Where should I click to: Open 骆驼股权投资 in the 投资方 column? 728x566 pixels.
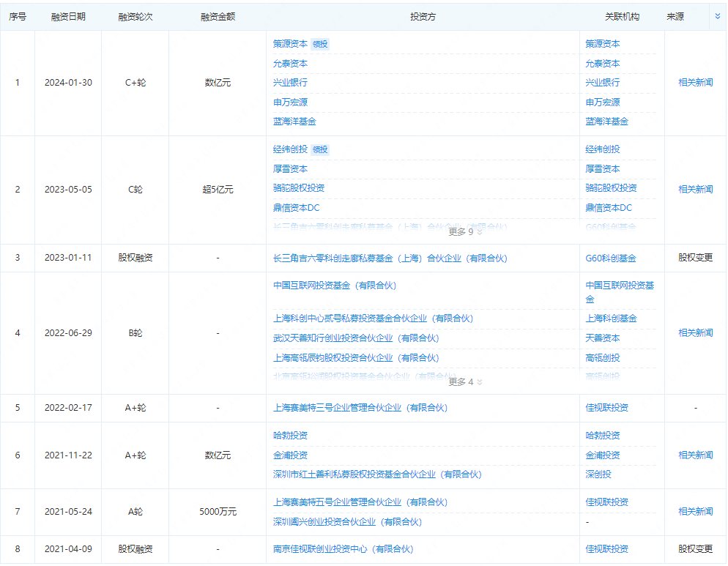pyautogui.click(x=299, y=188)
